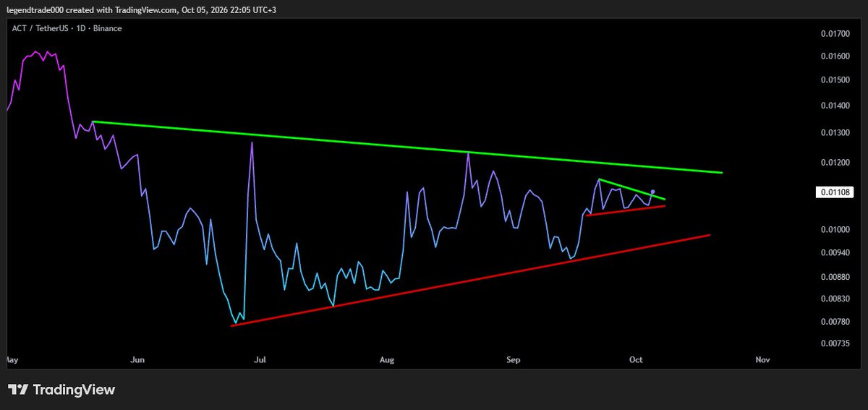Click the 0.01200 price axis label
Screen dimensions: 868x410
click(835, 163)
